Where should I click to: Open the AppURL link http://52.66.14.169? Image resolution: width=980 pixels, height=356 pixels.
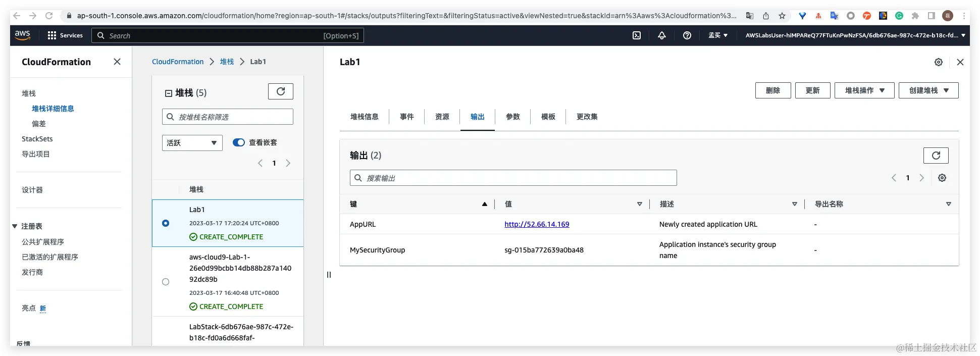[x=537, y=224]
